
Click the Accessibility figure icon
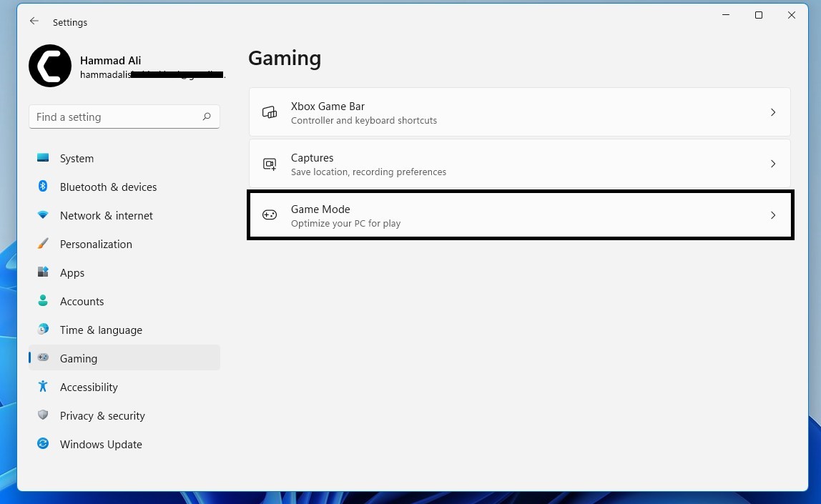click(x=43, y=387)
